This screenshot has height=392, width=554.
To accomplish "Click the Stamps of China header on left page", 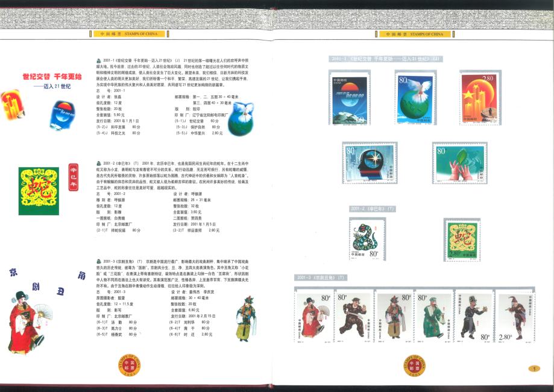I will tap(125, 34).
